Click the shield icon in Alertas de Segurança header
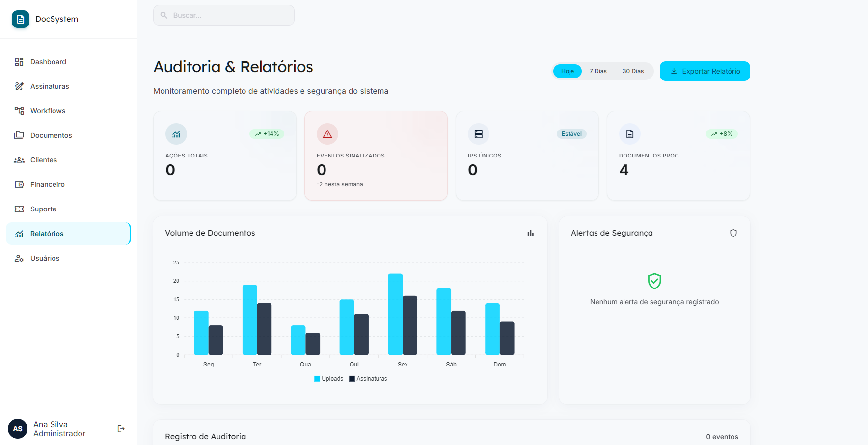 (x=733, y=233)
